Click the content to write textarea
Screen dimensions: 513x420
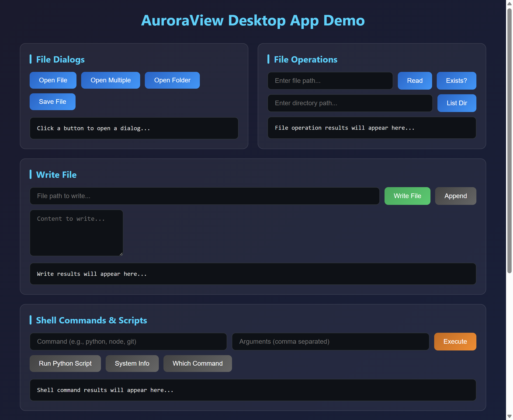click(x=76, y=232)
